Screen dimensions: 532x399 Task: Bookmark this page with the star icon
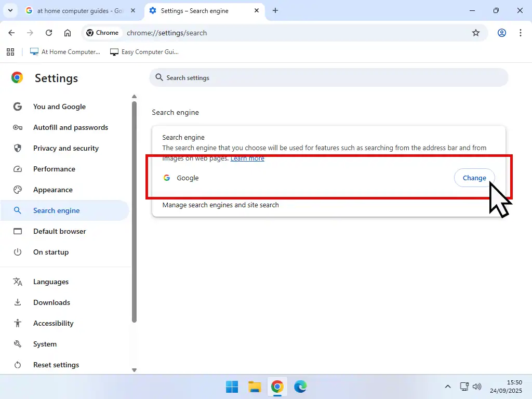pos(476,33)
